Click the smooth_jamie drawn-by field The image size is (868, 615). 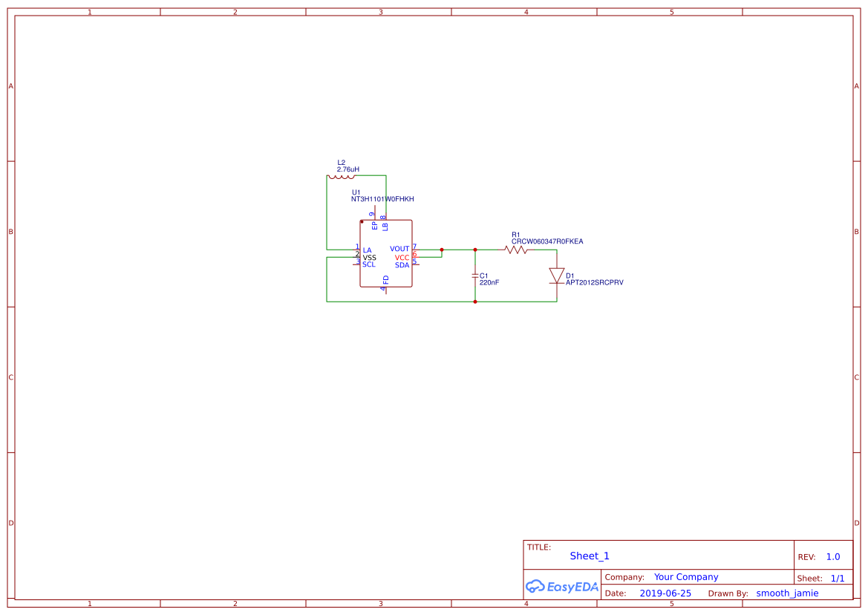click(787, 593)
